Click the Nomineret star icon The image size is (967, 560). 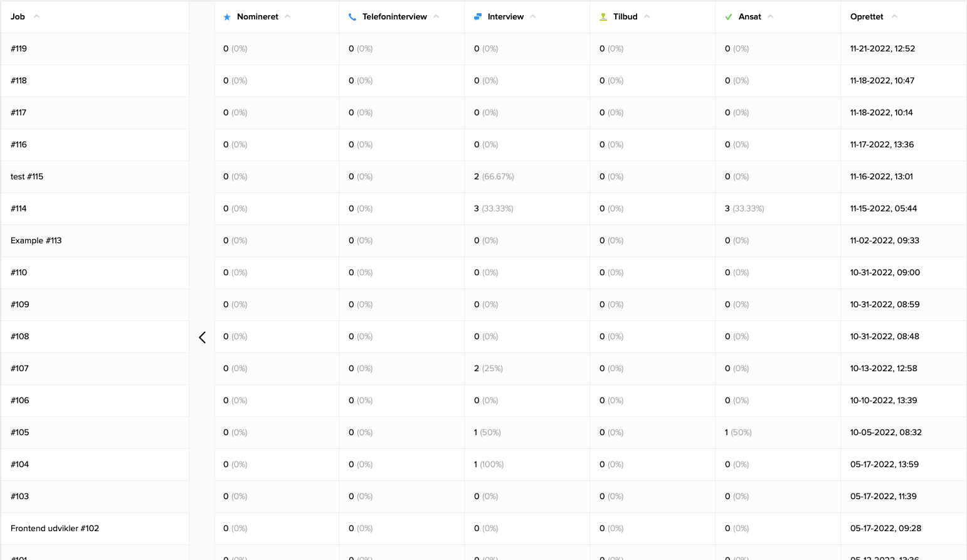tap(227, 17)
